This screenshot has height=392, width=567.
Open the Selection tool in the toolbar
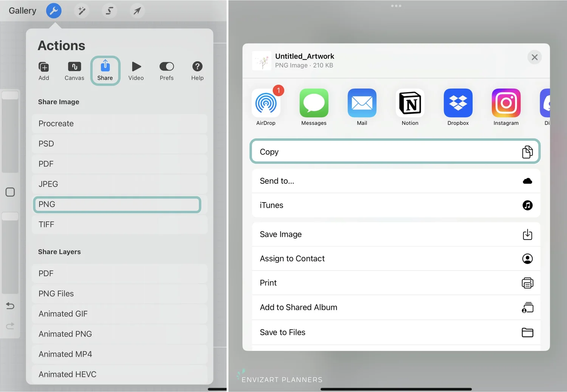coord(109,11)
